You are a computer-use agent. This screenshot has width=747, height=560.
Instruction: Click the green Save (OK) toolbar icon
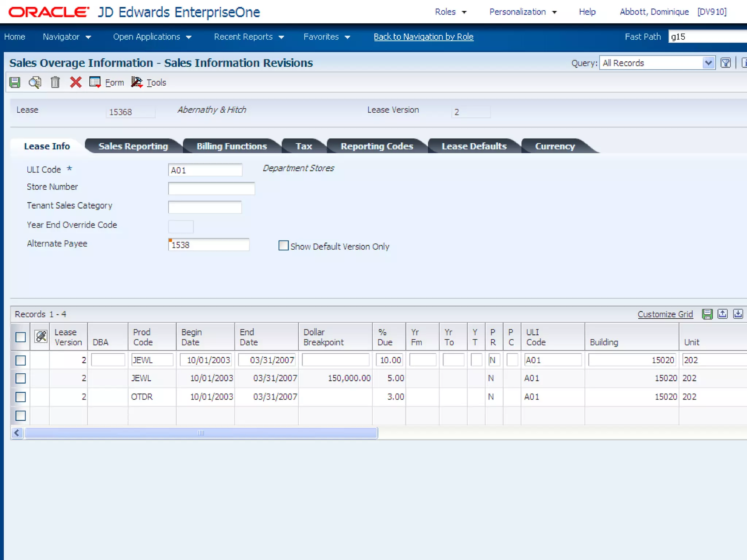15,82
